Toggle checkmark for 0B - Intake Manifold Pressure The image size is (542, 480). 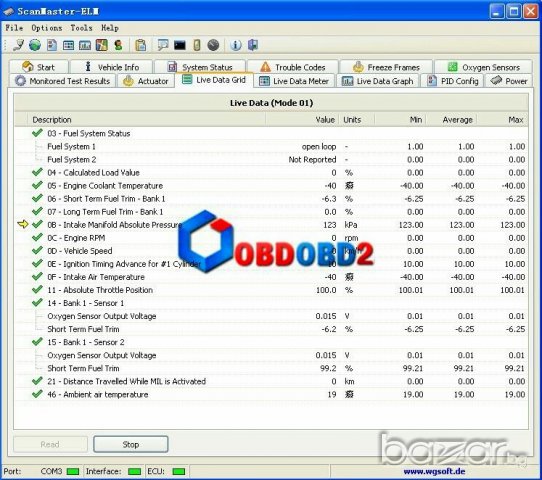[x=37, y=224]
